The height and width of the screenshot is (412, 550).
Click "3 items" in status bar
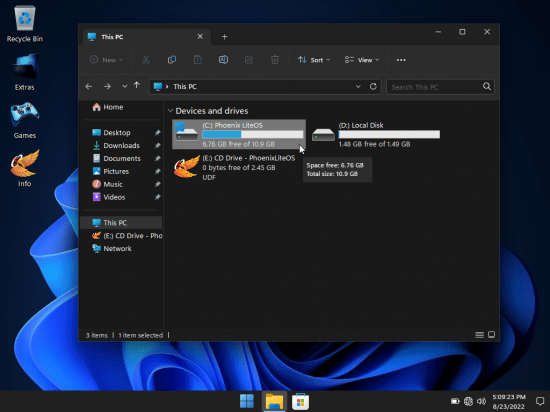pos(97,335)
